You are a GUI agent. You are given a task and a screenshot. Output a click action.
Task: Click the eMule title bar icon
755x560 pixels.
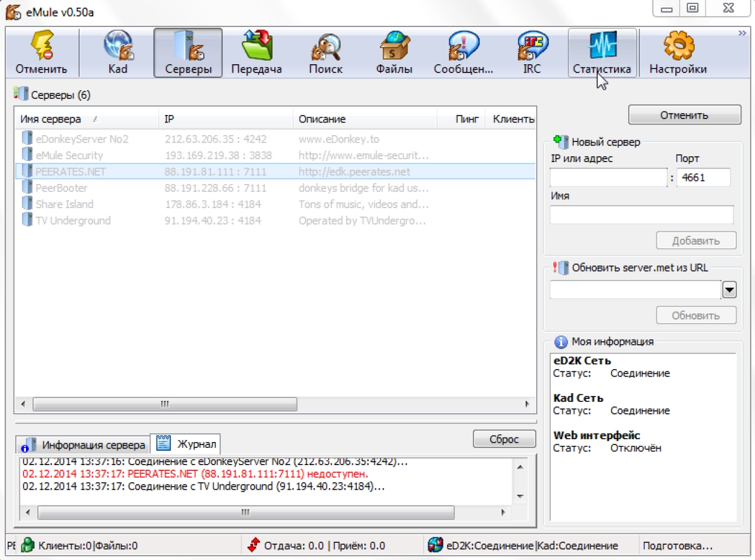13,11
